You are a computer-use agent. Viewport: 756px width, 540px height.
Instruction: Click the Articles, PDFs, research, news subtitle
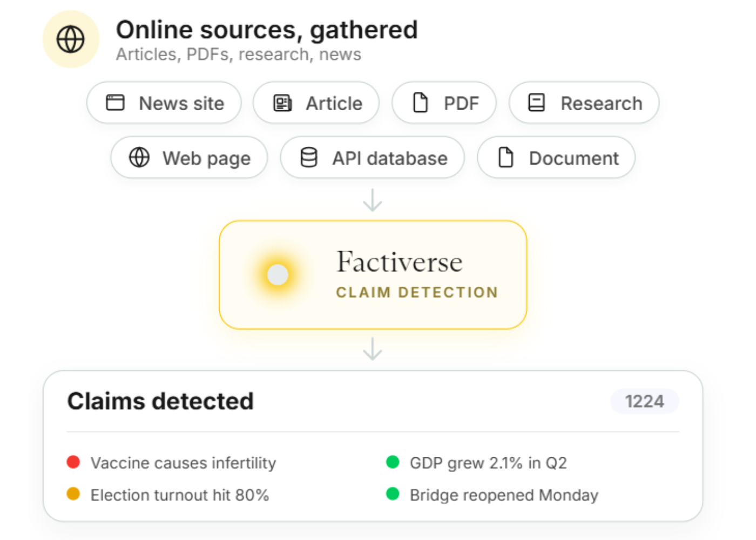(x=239, y=55)
